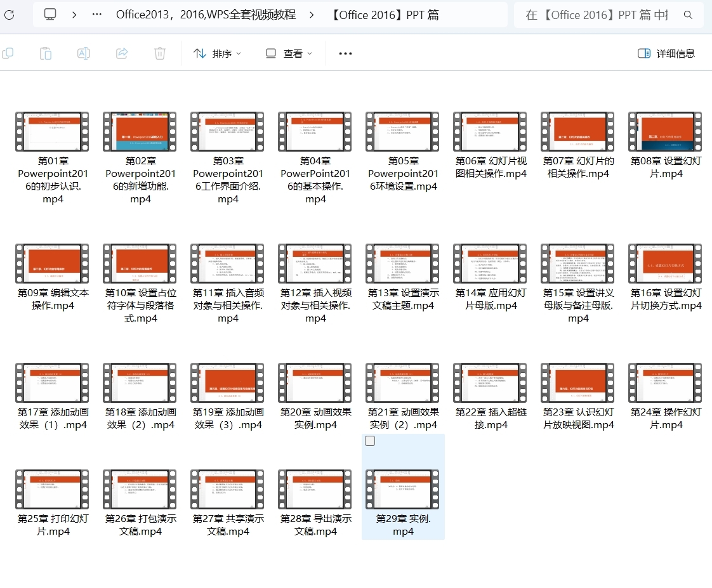Select 第03章 工作界面介绍 video thumbnail
Image resolution: width=712 pixels, height=588 pixels.
(227, 132)
